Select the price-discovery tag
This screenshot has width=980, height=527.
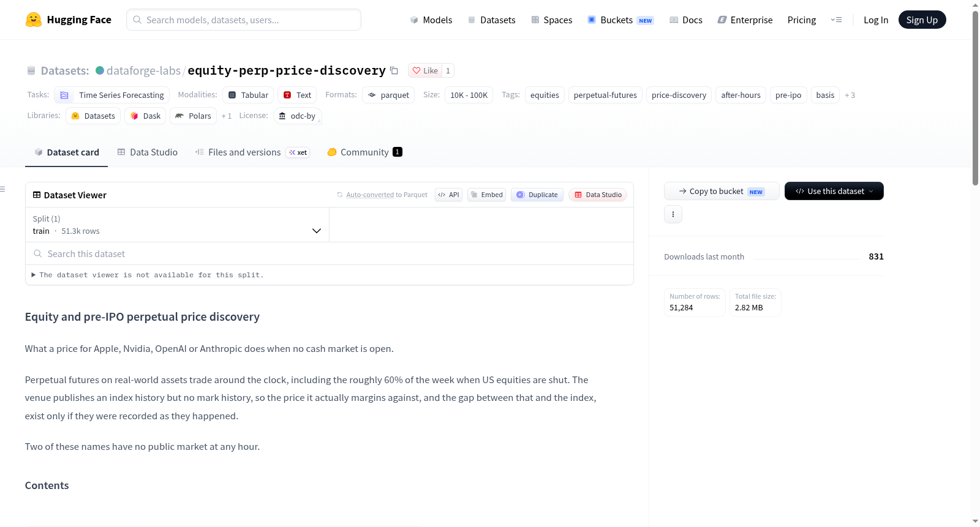coord(679,95)
